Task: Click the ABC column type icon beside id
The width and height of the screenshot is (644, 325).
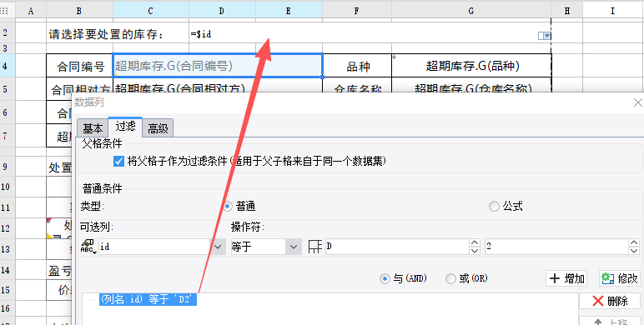Action: tap(88, 246)
